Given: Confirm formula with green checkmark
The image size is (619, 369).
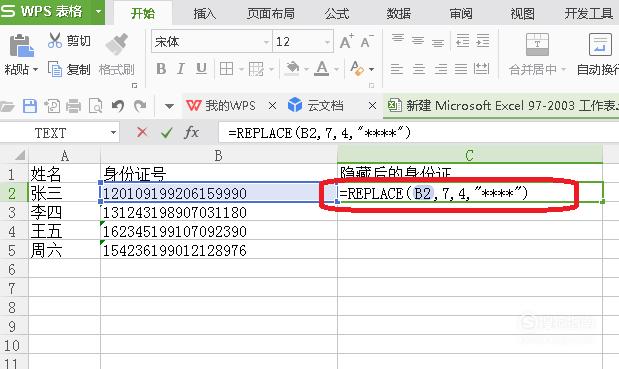Looking at the screenshot, I should pyautogui.click(x=167, y=132).
